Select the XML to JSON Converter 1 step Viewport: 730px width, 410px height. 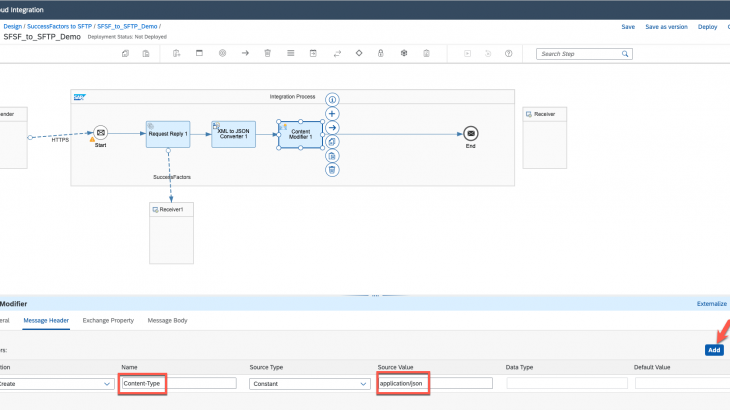234,134
